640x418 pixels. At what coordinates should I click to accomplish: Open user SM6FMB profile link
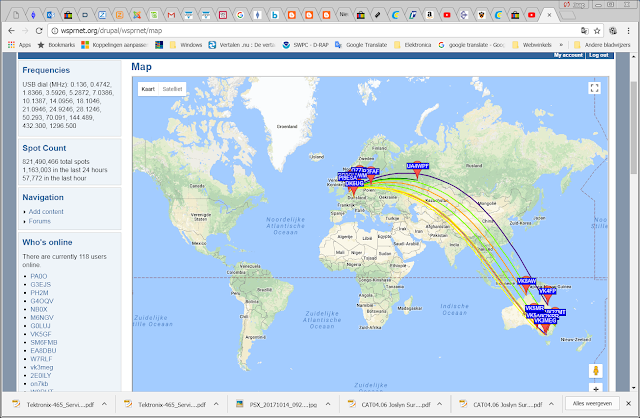44,342
